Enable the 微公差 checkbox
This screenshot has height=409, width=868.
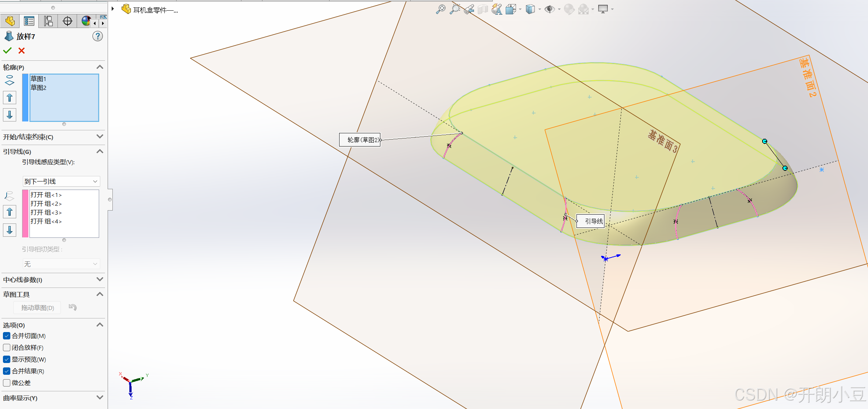pos(7,383)
